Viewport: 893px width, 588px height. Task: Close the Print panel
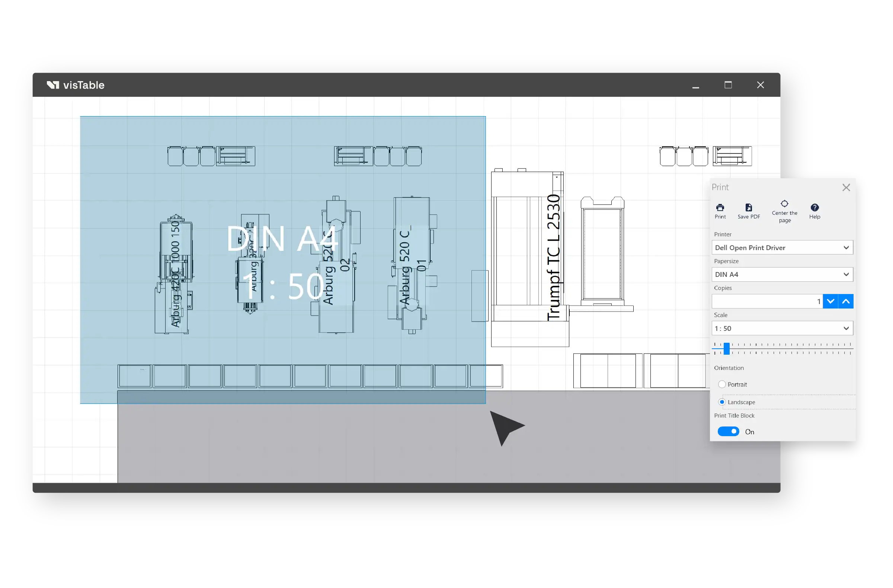[846, 187]
